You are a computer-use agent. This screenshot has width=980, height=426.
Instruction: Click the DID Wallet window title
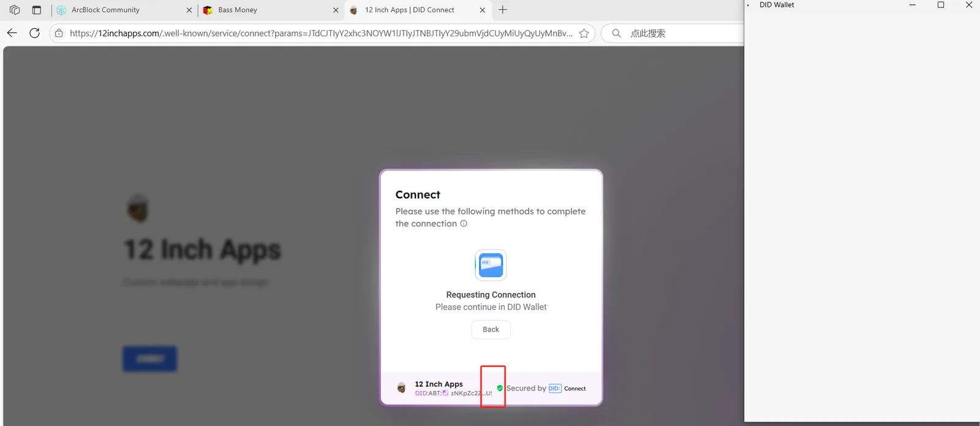tap(777, 5)
